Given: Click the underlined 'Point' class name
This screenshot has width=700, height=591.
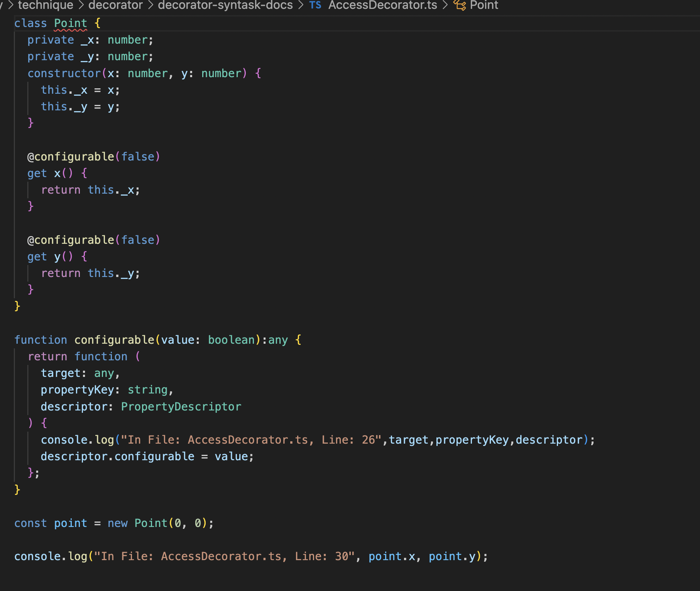Looking at the screenshot, I should [71, 23].
